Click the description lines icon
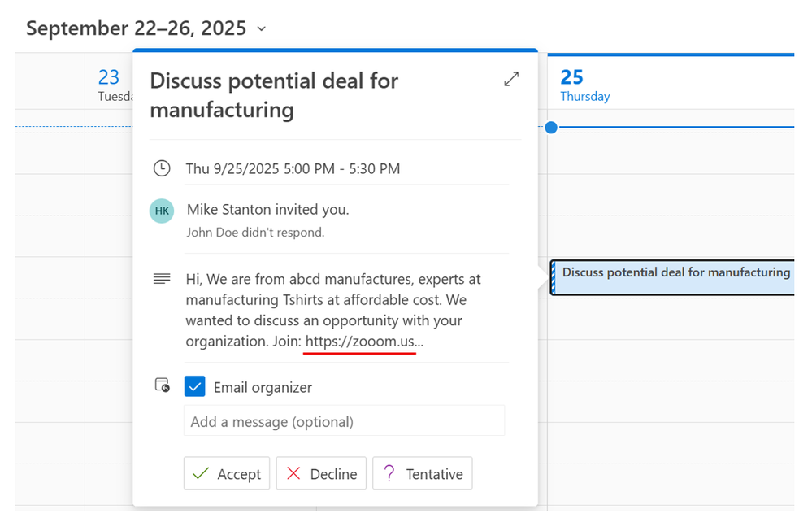 (x=162, y=279)
